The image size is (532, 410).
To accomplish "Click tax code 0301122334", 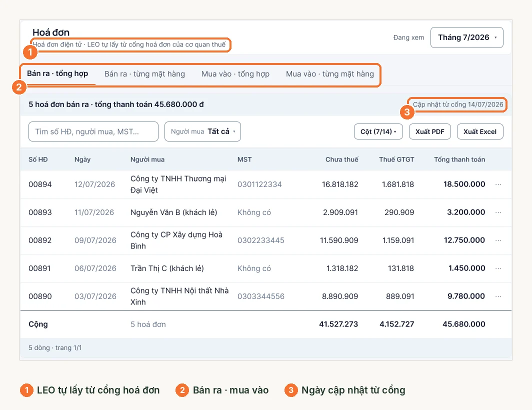I will coord(259,184).
